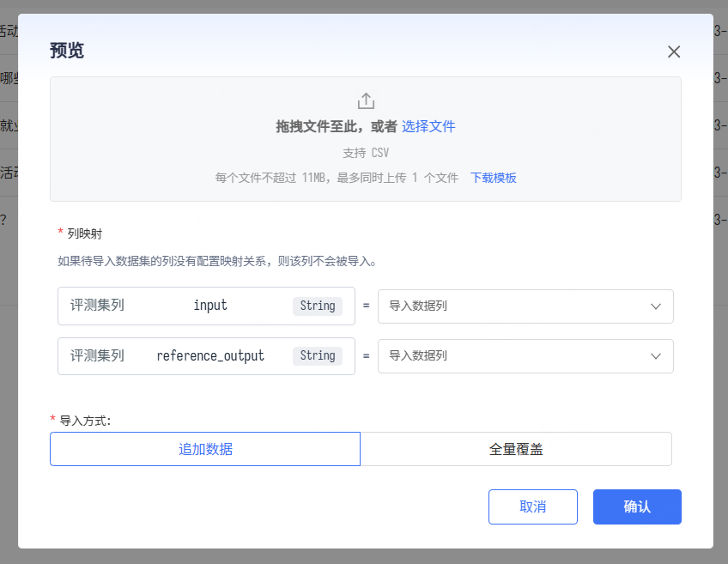Close the 预览 dialog with the X icon
728x564 pixels.
tap(674, 52)
